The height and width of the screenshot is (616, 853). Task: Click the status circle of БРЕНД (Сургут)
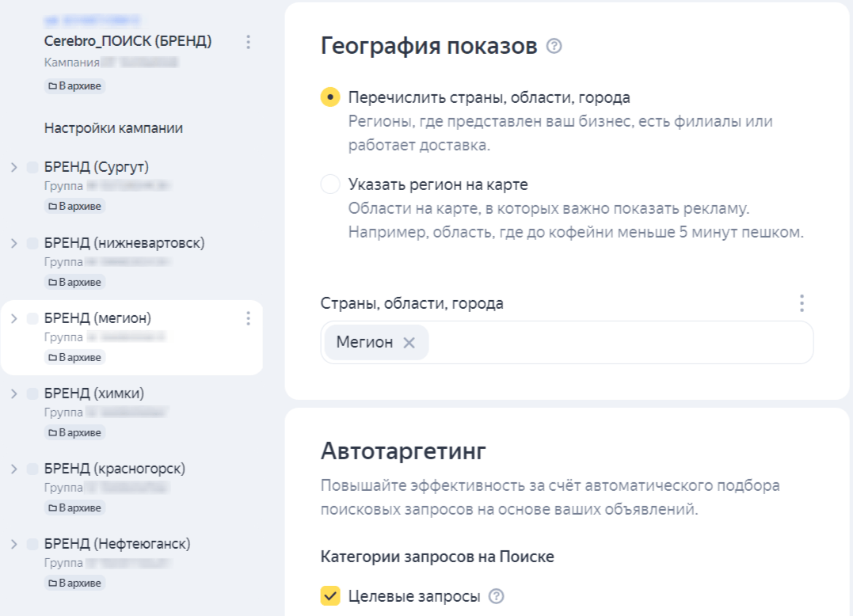32,167
